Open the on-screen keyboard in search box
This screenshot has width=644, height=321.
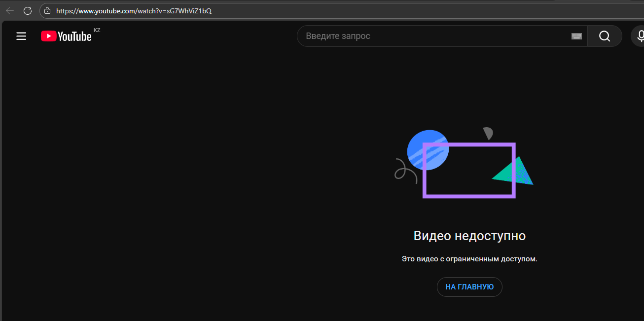[x=576, y=36]
